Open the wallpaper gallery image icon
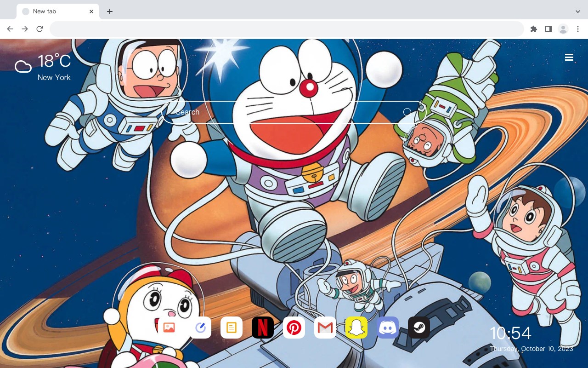The height and width of the screenshot is (368, 588). [x=169, y=328]
